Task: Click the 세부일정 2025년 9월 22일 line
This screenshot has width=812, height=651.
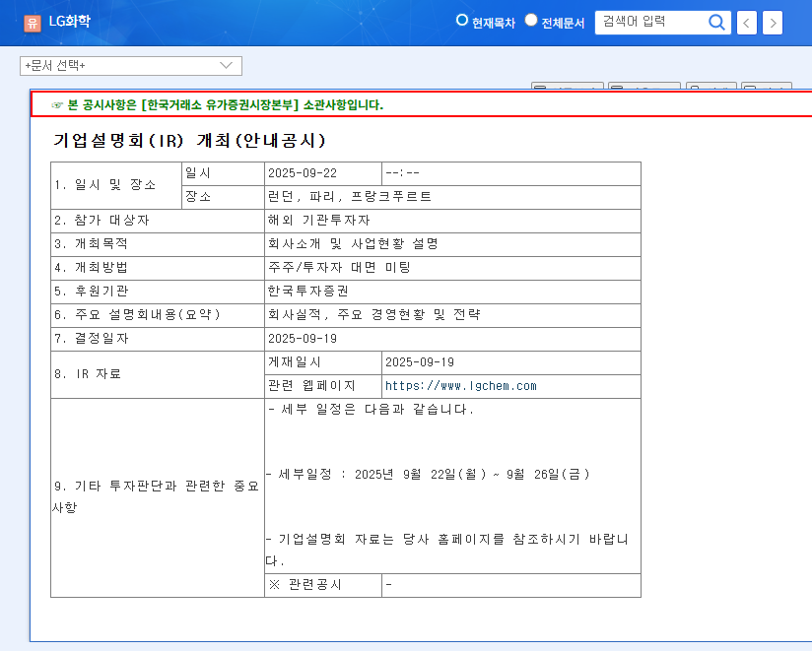Action: click(x=428, y=475)
